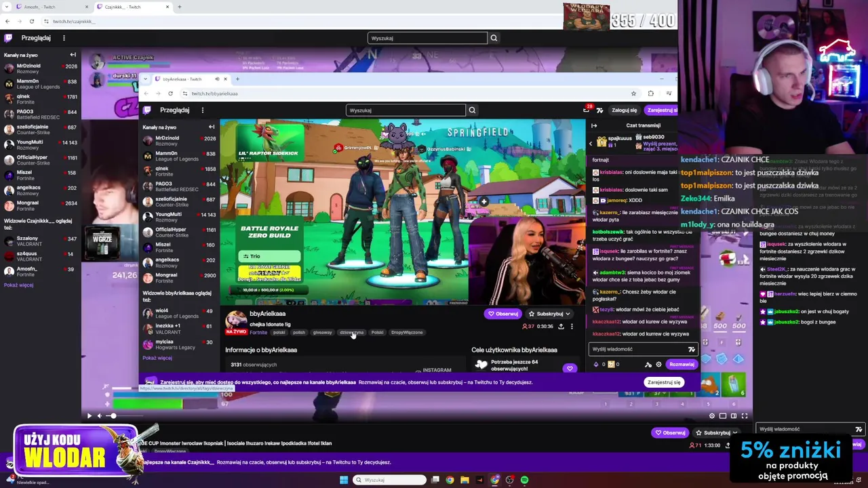The height and width of the screenshot is (488, 868).
Task: Click taskbar Wyszukaj search box
Action: point(389,480)
